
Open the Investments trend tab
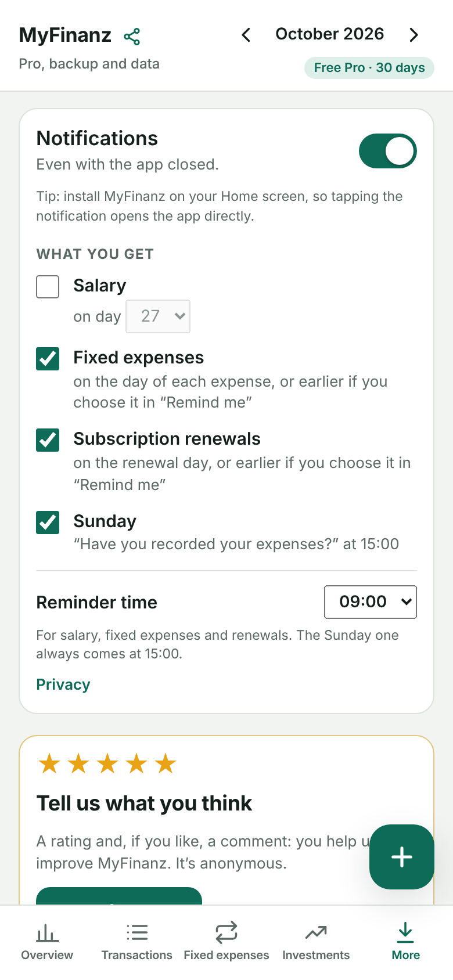(x=316, y=942)
